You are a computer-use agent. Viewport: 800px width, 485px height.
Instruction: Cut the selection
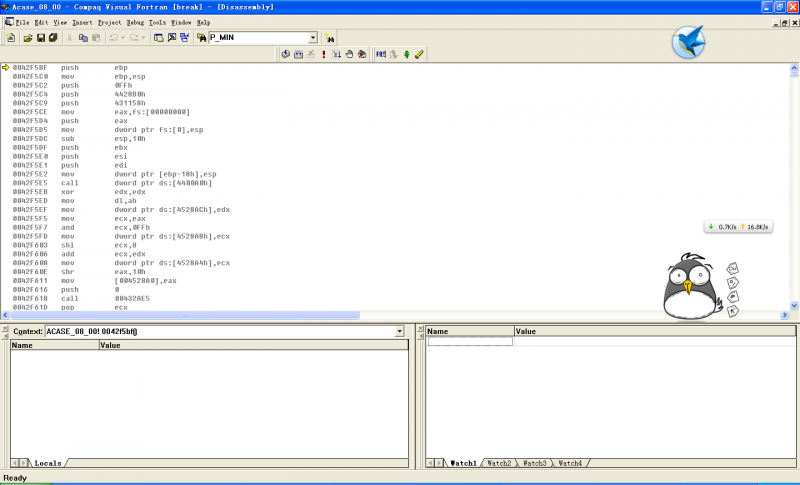[69, 38]
